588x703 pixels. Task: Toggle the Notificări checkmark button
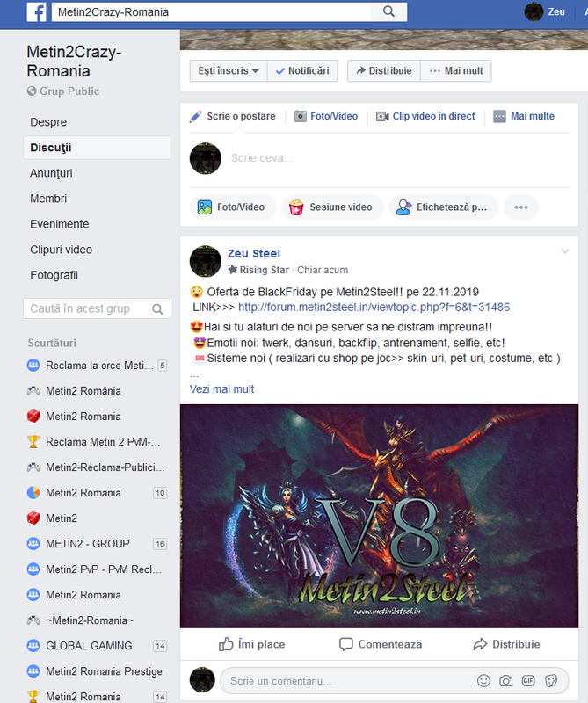tap(302, 71)
